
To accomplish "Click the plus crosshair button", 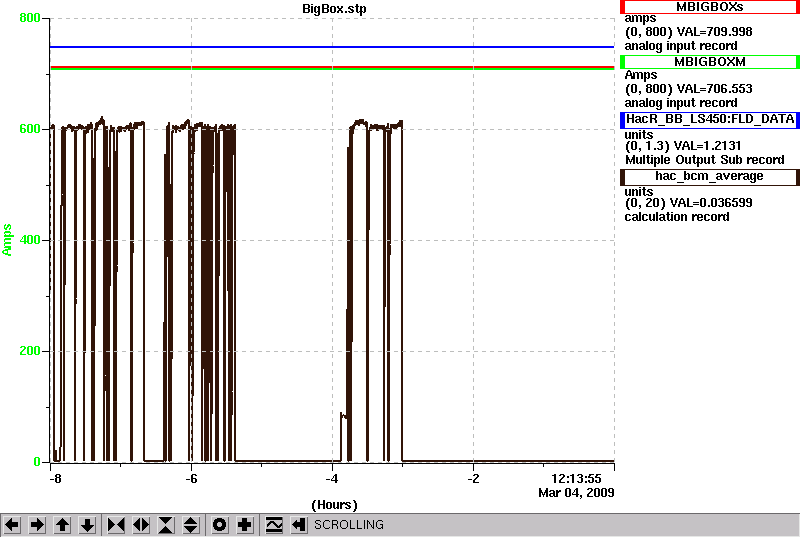I will (244, 525).
